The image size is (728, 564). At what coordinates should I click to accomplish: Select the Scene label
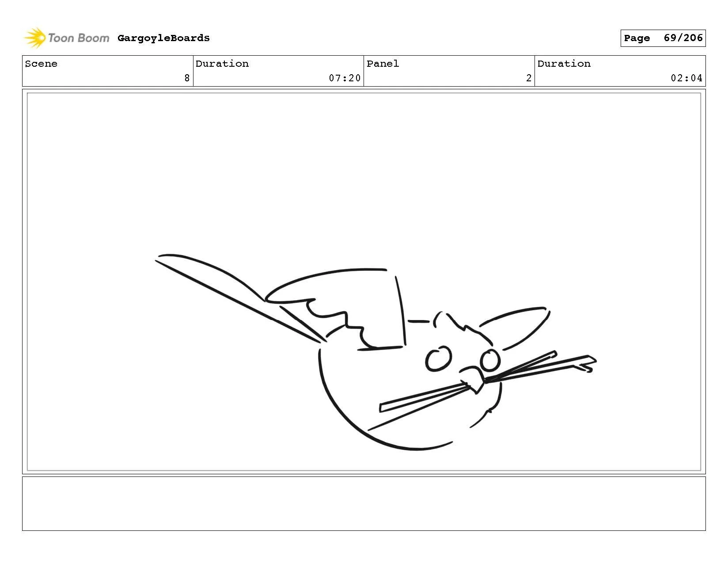pos(41,64)
